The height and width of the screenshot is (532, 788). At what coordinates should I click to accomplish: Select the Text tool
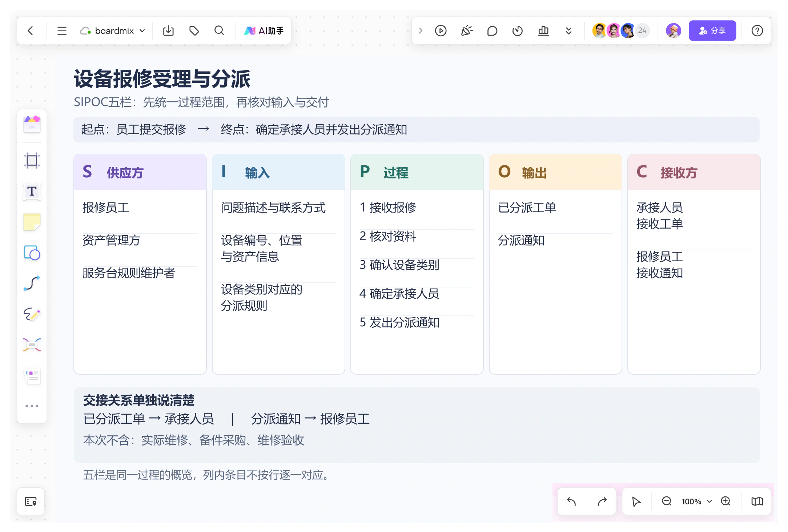coord(32,191)
